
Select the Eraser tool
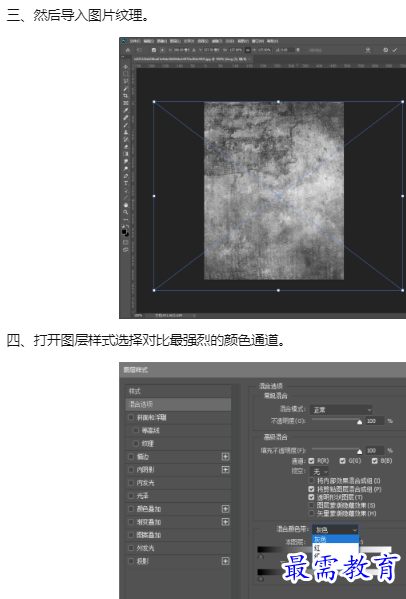tap(126, 147)
